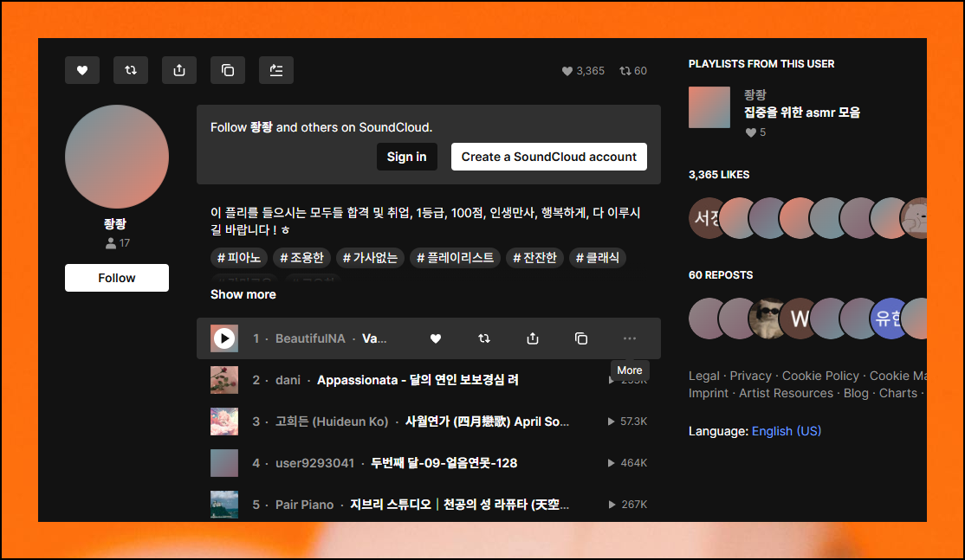View the 17 followers count
This screenshot has width=965, height=560.
point(118,243)
